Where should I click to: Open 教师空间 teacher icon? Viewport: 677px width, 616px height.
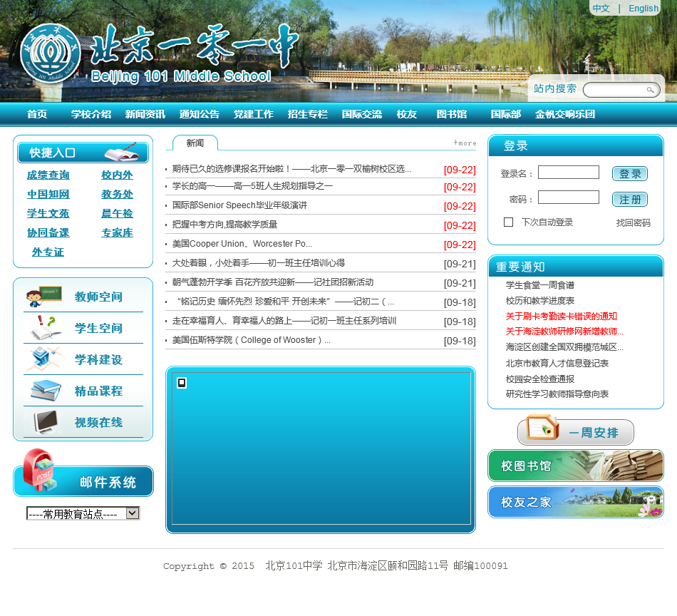click(43, 297)
